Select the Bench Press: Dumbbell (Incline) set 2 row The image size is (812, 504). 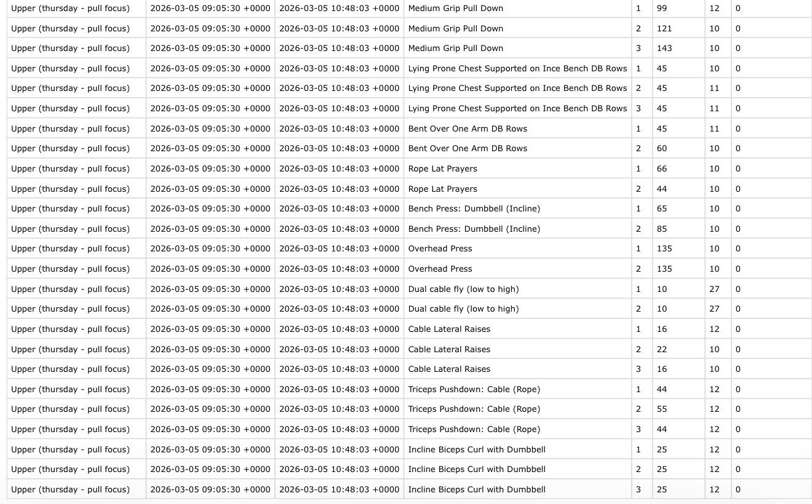[474, 229]
